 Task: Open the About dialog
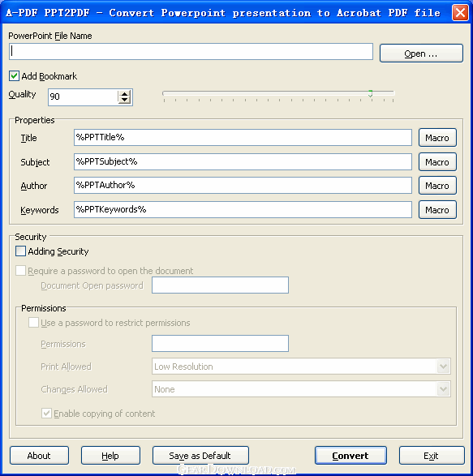[x=39, y=456]
